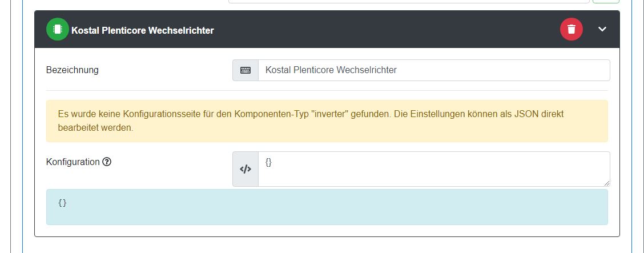The height and width of the screenshot is (253, 644).
Task: Click into the Konfiguration JSON textarea
Action: [434, 168]
